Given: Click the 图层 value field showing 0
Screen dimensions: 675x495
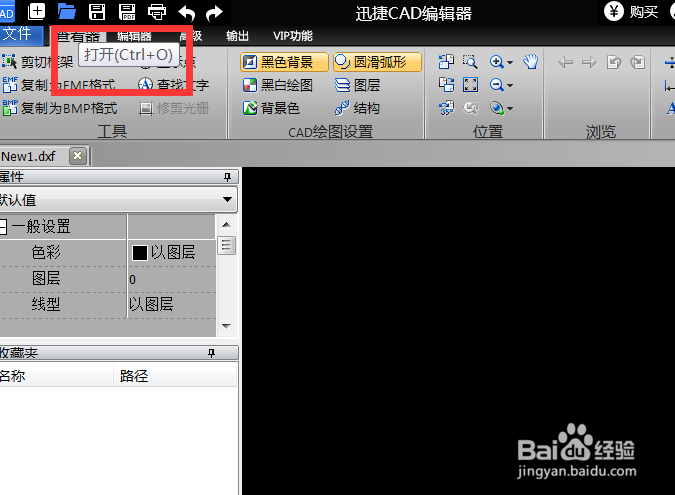Looking at the screenshot, I should (x=171, y=279).
